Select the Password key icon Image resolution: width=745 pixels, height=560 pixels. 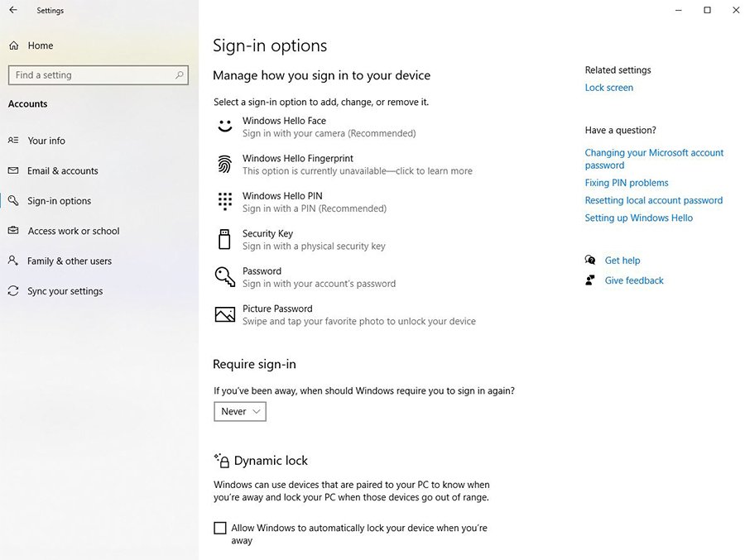(224, 276)
